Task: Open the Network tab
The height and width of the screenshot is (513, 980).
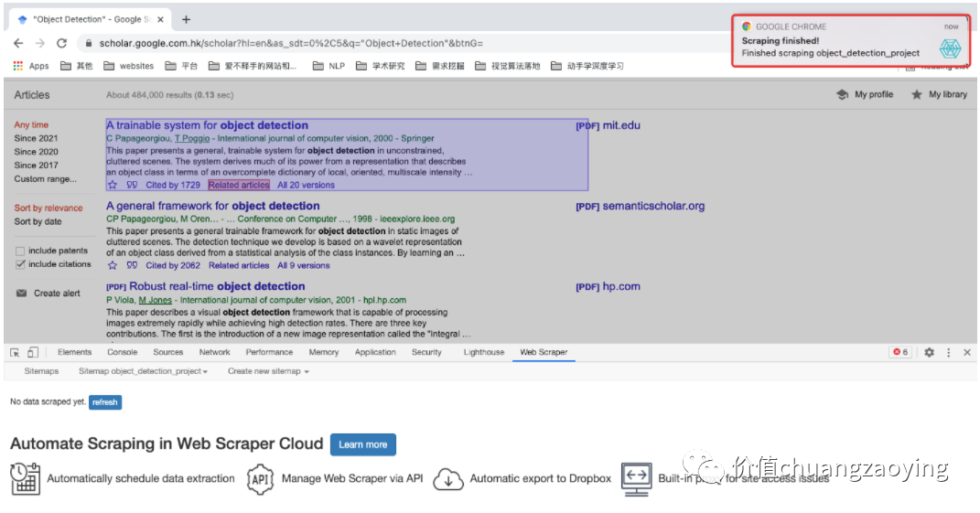Action: 214,352
